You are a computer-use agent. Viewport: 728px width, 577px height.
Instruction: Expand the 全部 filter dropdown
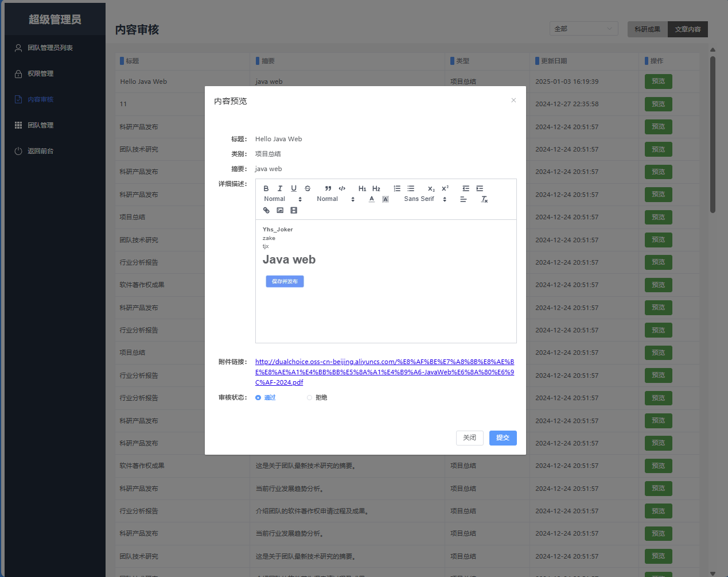coord(583,29)
